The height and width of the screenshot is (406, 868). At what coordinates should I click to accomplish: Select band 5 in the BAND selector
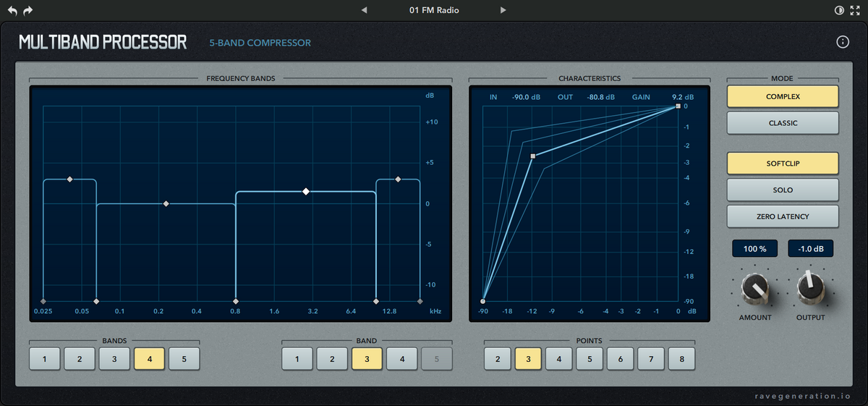[x=436, y=358]
